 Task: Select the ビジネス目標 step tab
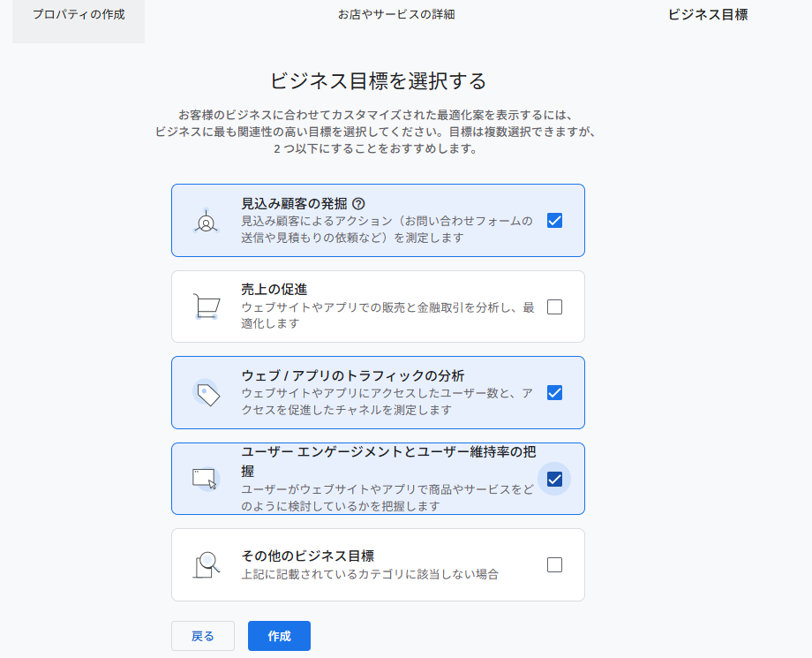click(708, 15)
